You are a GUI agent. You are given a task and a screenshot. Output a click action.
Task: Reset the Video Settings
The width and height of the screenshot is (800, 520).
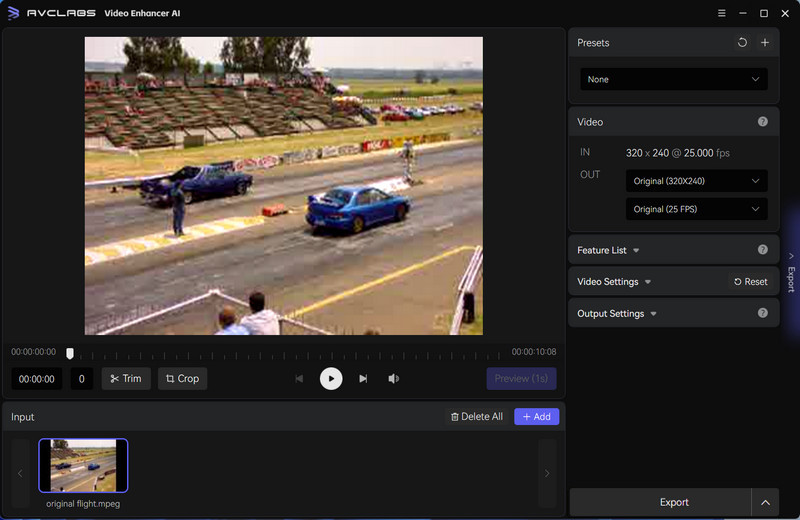(x=751, y=282)
